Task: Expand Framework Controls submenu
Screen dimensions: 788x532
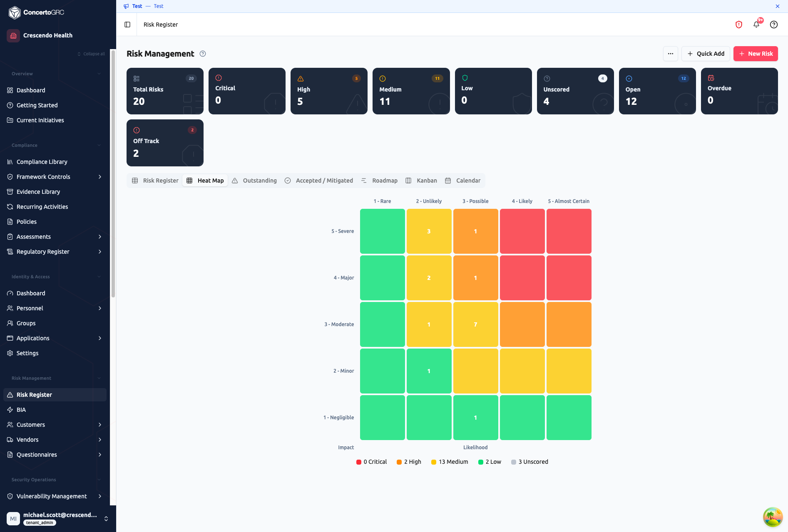Action: pos(100,177)
